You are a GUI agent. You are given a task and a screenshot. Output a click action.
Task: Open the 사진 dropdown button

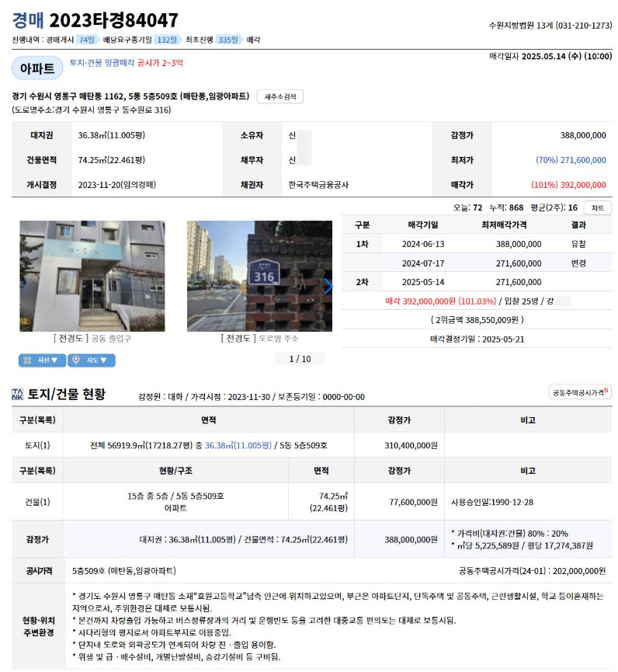coord(42,360)
